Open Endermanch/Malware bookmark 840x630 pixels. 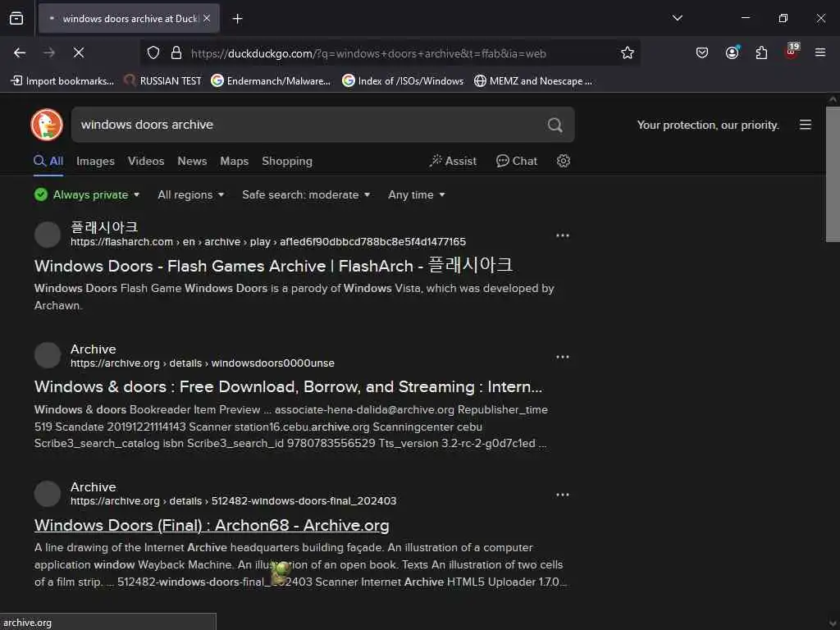[x=271, y=81]
